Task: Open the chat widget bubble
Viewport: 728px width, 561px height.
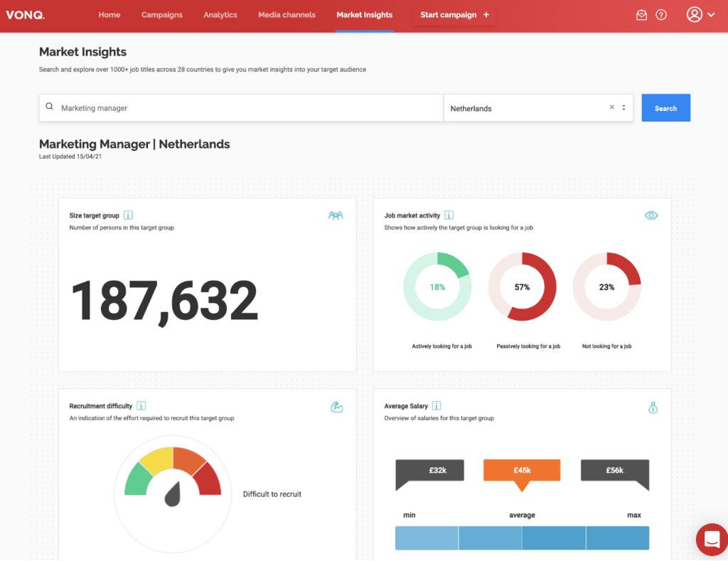Action: [x=712, y=540]
